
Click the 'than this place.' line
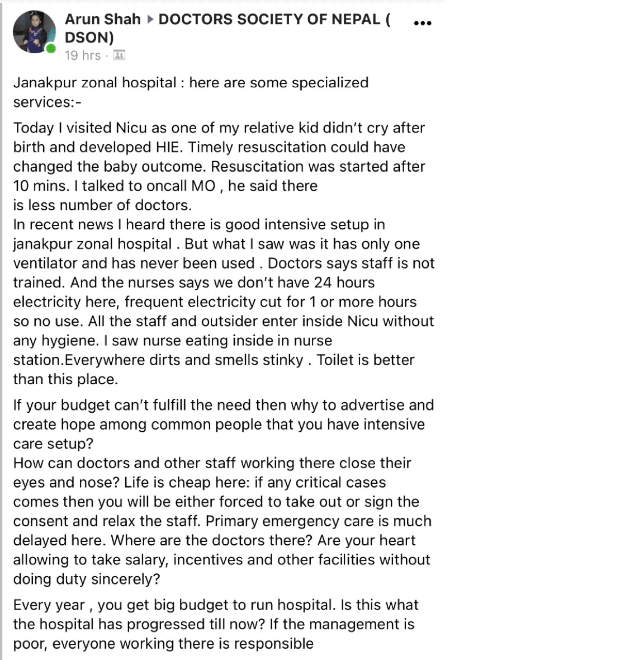pyautogui.click(x=65, y=379)
